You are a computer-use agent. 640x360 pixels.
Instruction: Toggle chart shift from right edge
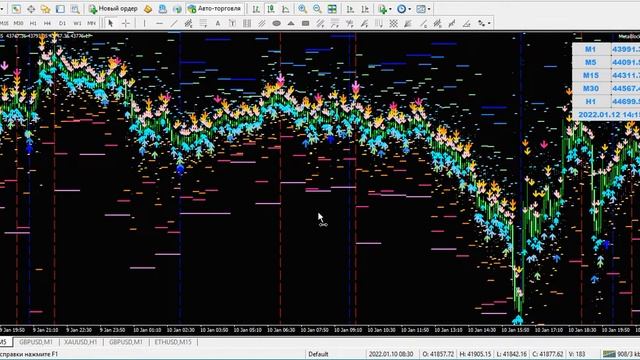click(x=365, y=9)
